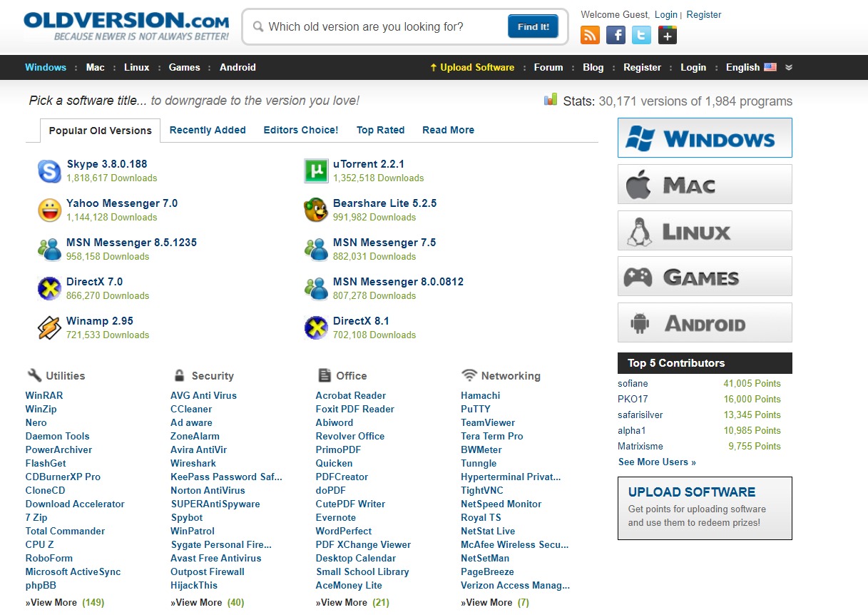Click the MSN Messenger 8.0.0812 icon
This screenshot has width=868, height=615.
[316, 289]
